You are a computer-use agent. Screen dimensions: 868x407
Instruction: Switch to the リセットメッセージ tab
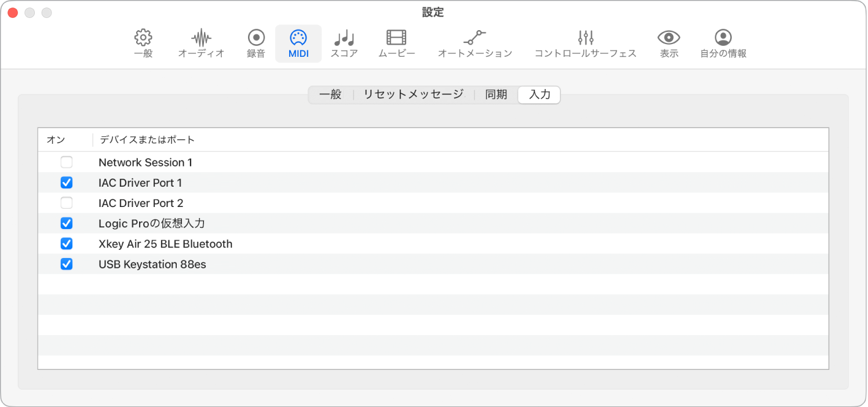pos(413,95)
